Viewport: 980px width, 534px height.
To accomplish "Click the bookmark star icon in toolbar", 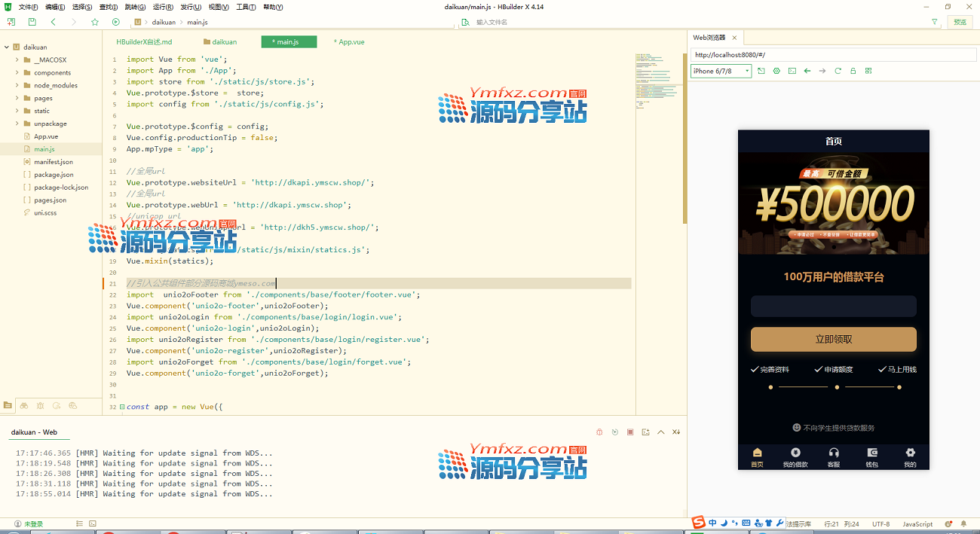I will point(95,22).
